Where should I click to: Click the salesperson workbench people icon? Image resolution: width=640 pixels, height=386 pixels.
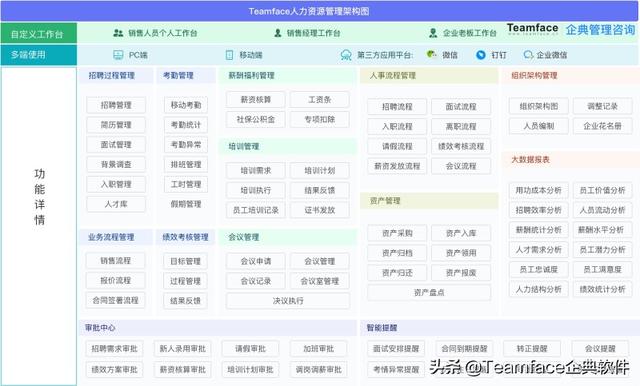pyautogui.click(x=118, y=33)
